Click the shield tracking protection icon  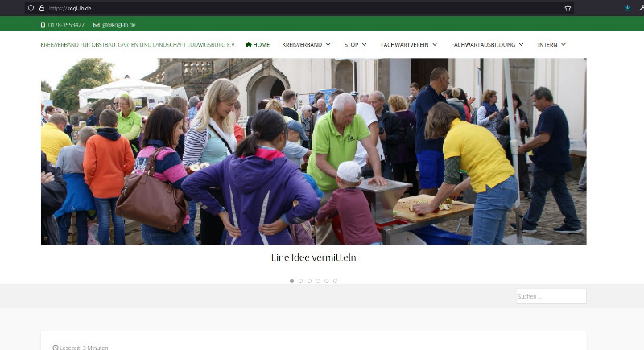pos(31,8)
